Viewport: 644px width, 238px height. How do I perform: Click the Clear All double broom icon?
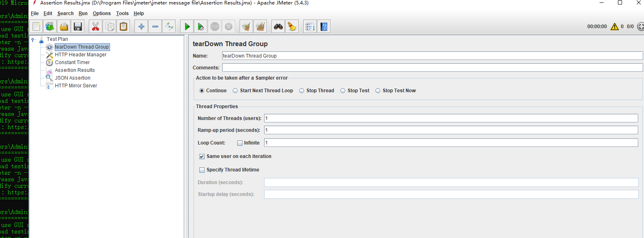[260, 27]
